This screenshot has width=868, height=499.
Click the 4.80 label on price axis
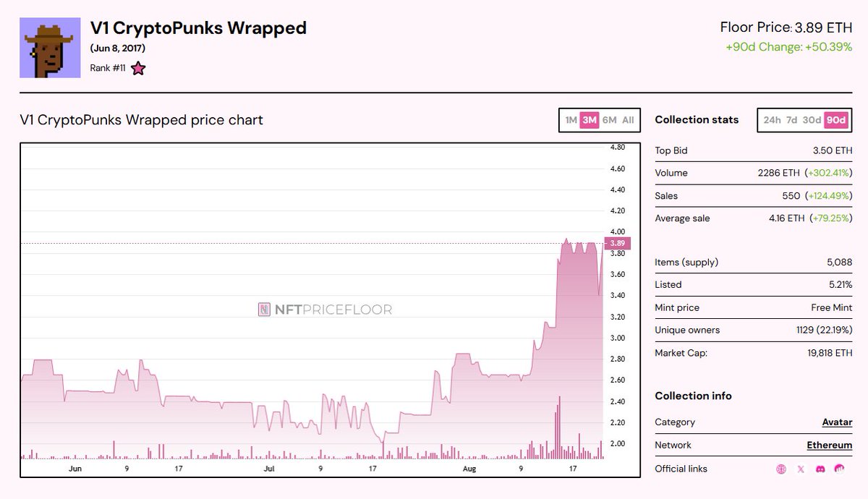(x=618, y=148)
